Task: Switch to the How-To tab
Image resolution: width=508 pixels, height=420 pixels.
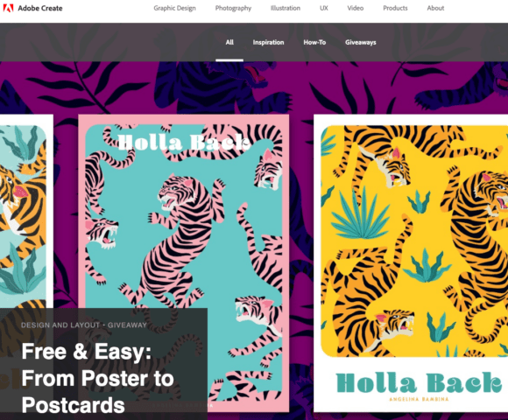Action: click(x=314, y=42)
